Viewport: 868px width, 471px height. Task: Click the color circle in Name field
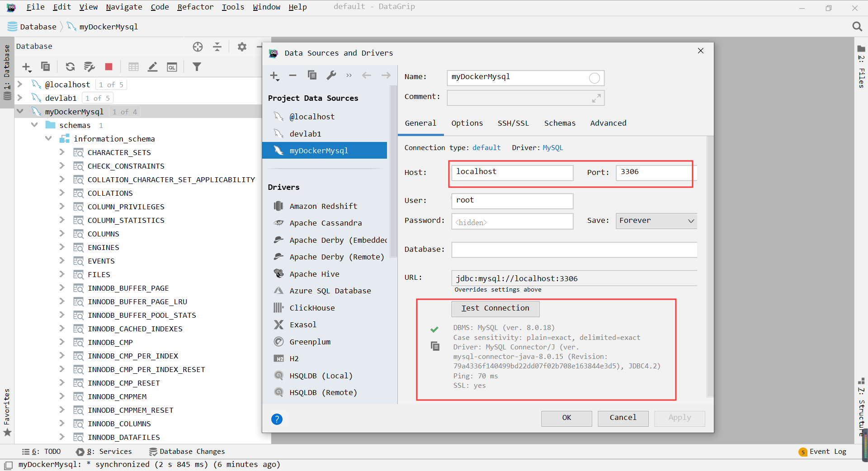594,78
